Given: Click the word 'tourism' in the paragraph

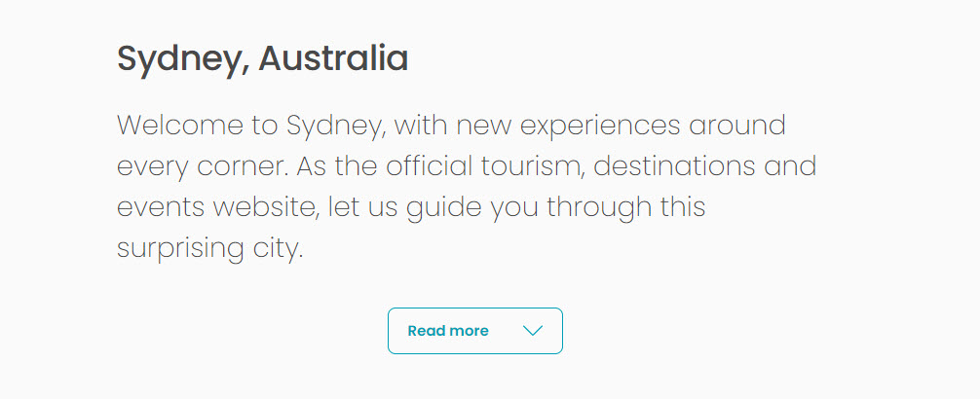Looking at the screenshot, I should 533,166.
